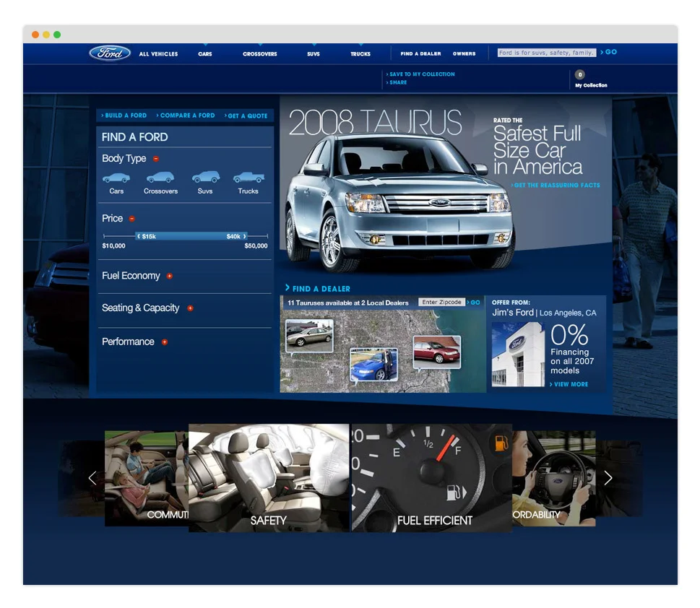Image resolution: width=700 pixels, height=608 pixels.
Task: Click the selected price range bar
Action: [x=191, y=236]
